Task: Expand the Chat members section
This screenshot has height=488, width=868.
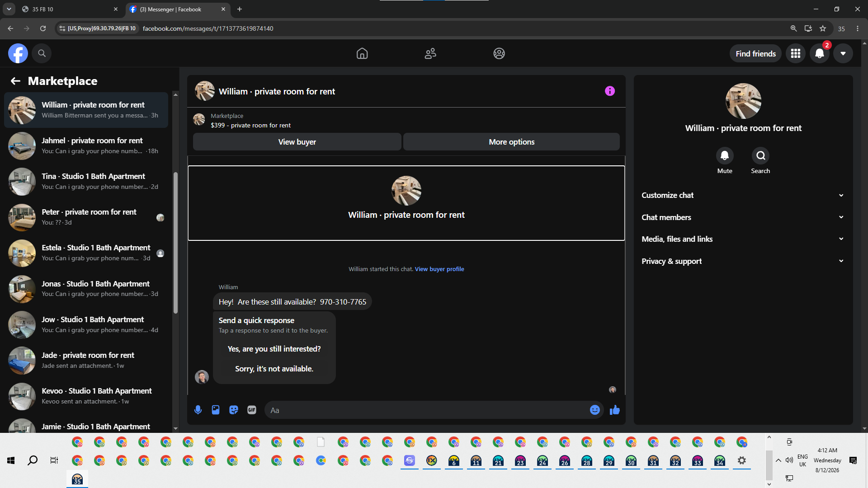Action: pyautogui.click(x=743, y=217)
